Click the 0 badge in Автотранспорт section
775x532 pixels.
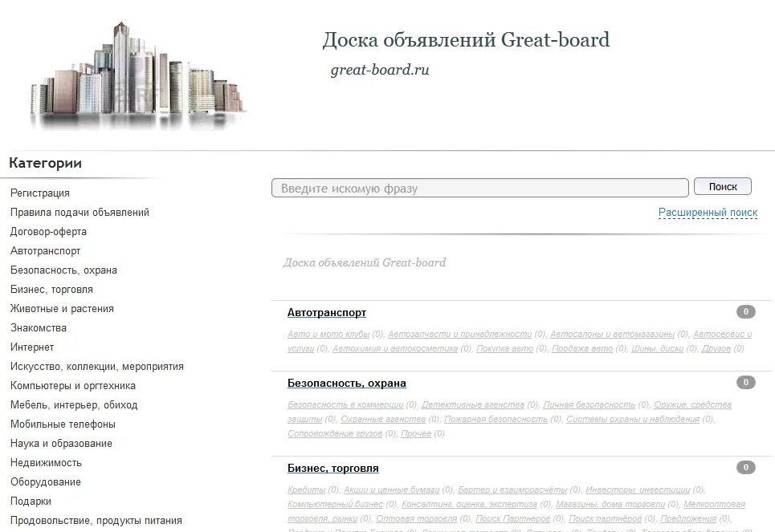coord(746,311)
